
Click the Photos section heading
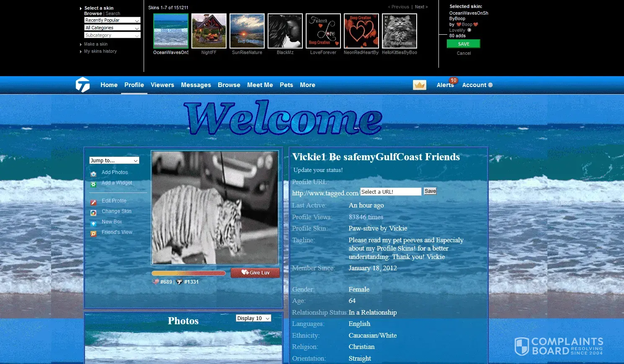coord(183,321)
